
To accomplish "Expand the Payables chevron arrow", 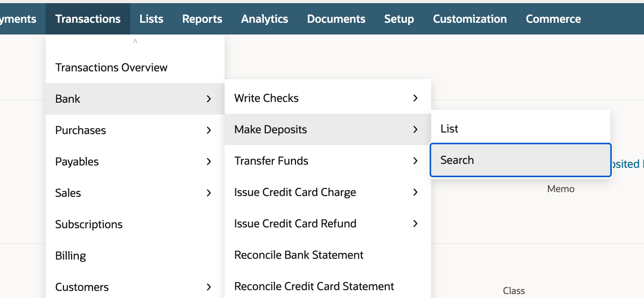I will click(x=209, y=162).
